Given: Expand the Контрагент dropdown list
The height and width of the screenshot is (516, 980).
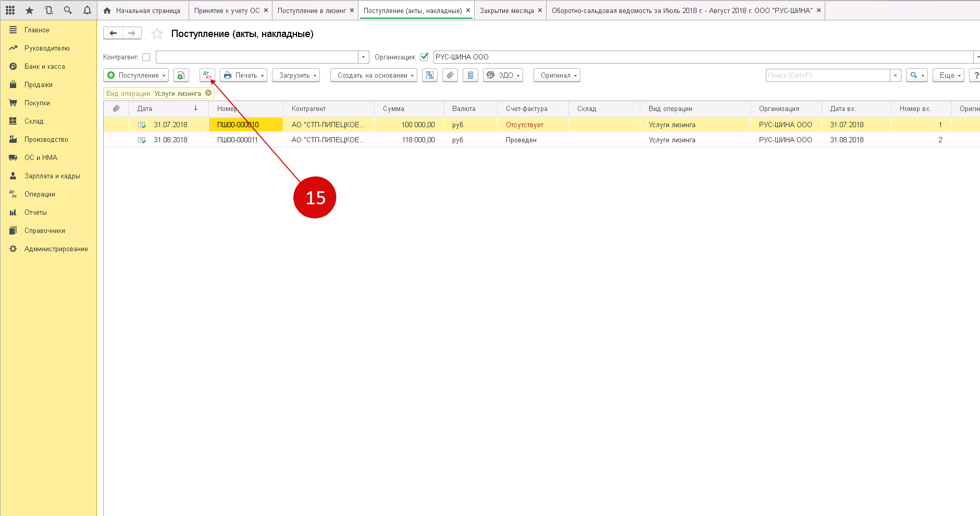Looking at the screenshot, I should pos(363,57).
